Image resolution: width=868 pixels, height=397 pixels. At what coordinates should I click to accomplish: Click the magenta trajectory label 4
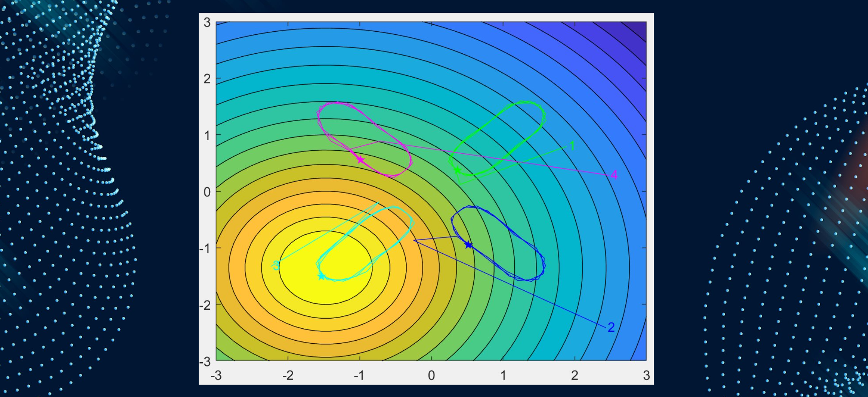tap(614, 175)
